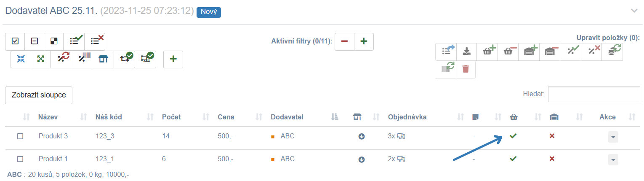Collapse the Dodavatel ABC panel chevron
This screenshot has width=644, height=181.
click(634, 11)
